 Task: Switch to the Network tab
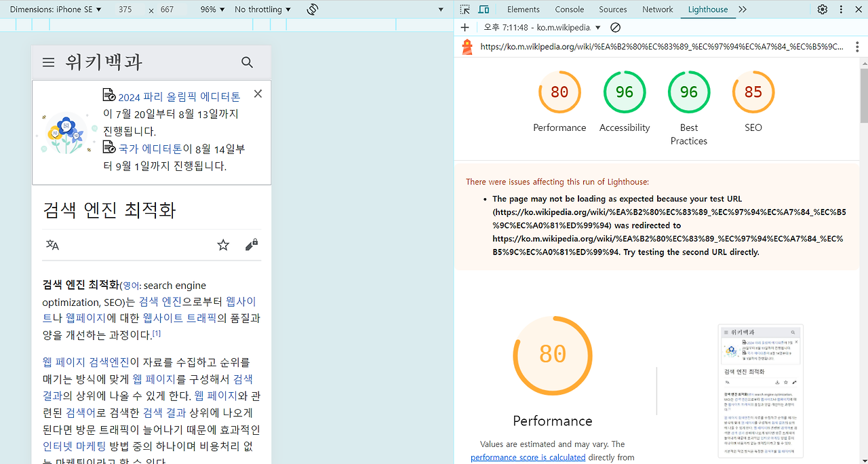(x=658, y=9)
